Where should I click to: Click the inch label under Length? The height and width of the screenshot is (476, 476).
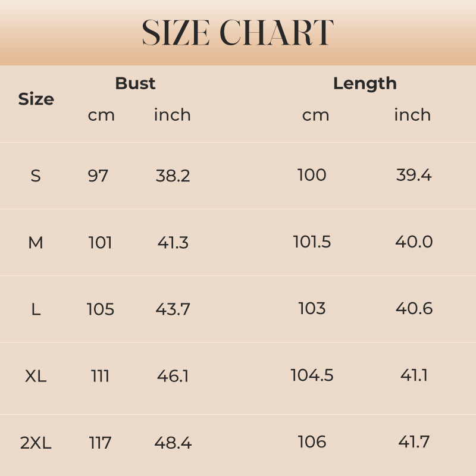(412, 115)
